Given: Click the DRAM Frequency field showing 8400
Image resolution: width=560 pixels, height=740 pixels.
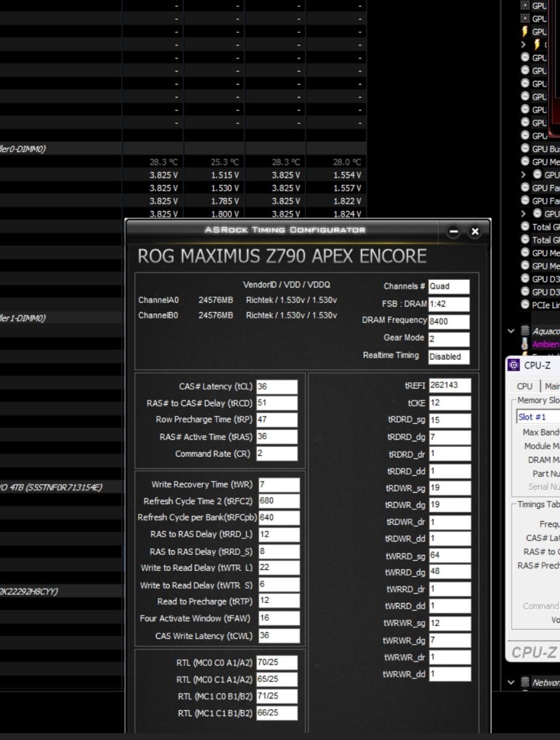Looking at the screenshot, I should coord(449,321).
